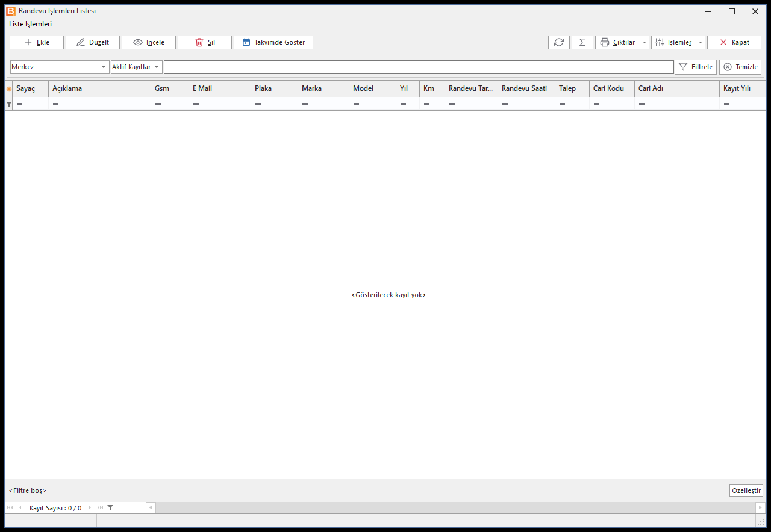Click the Özelleştir button
771x532 pixels.
coord(746,490)
